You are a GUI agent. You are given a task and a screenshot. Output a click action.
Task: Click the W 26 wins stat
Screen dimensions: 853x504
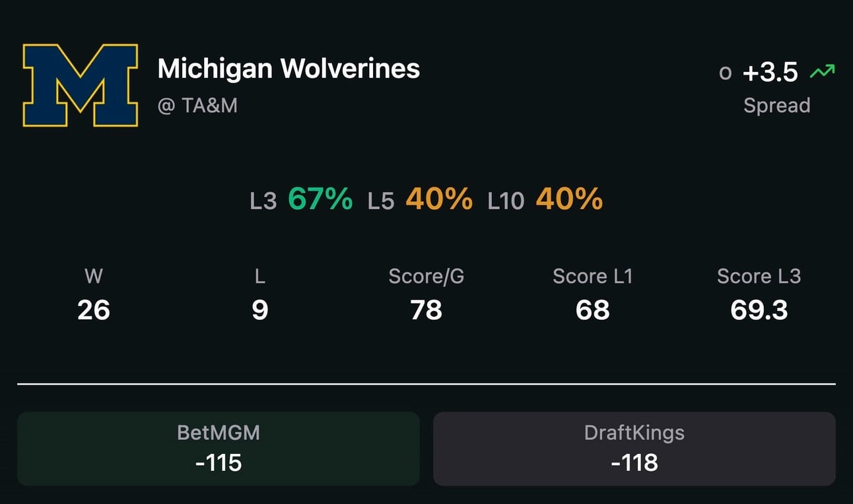[94, 294]
